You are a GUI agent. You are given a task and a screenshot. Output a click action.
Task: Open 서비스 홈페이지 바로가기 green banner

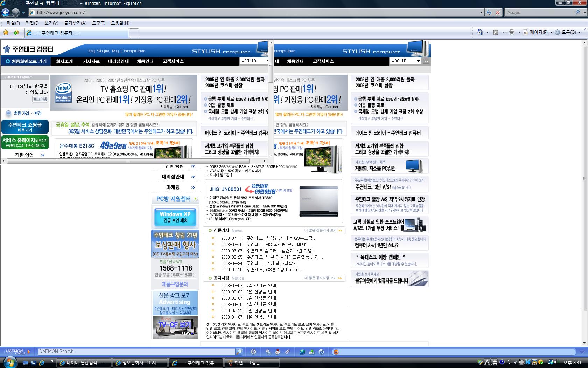point(25,142)
